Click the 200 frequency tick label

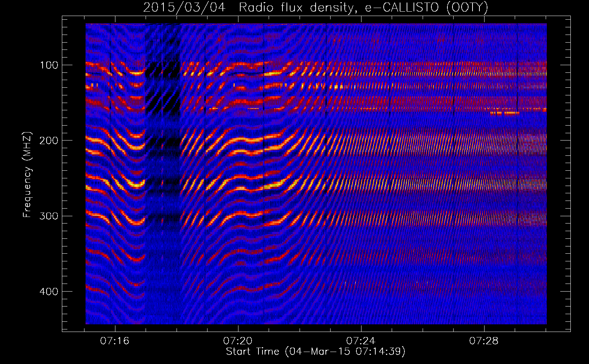49,141
